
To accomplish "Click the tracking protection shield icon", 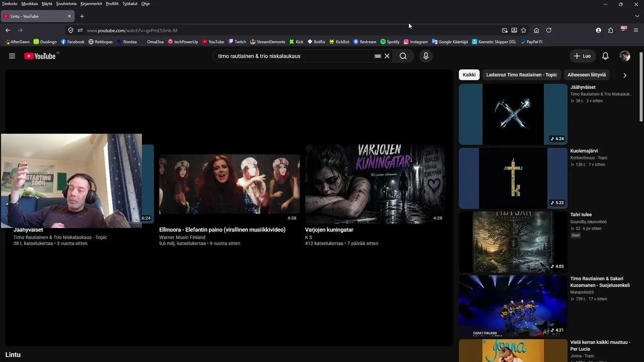I will coord(70,30).
